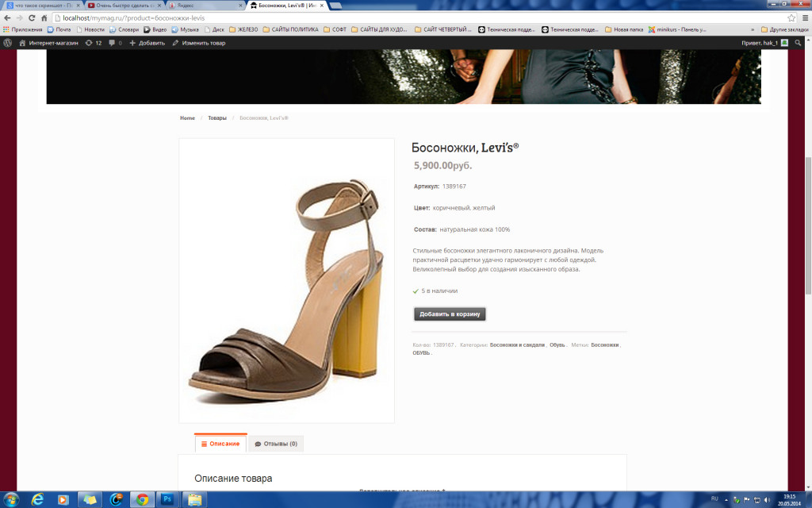Click the network icon in system tray

(756, 500)
